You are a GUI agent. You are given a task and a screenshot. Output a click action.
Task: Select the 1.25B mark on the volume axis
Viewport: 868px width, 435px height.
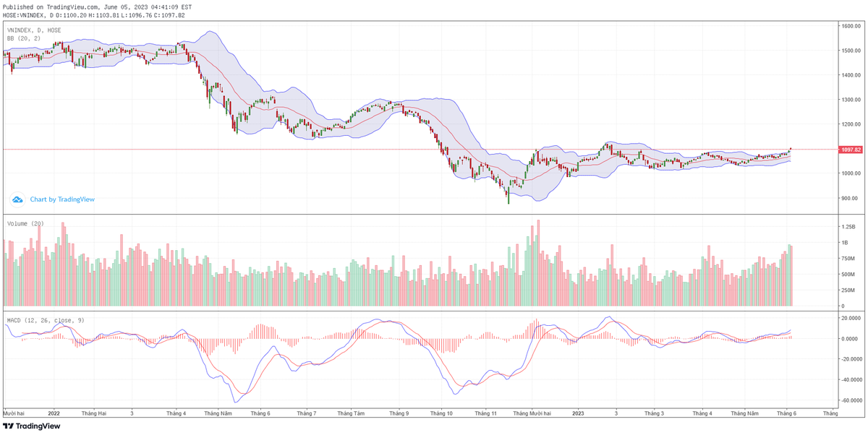[x=848, y=227]
